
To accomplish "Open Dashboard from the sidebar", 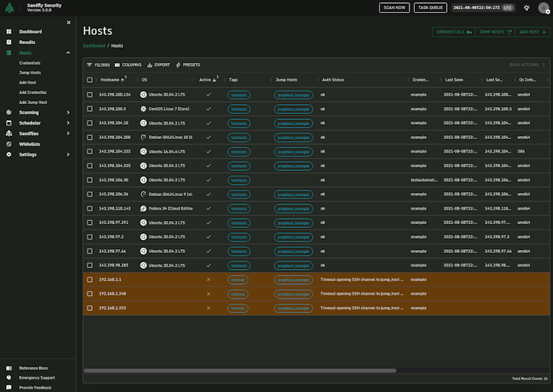I will (30, 32).
